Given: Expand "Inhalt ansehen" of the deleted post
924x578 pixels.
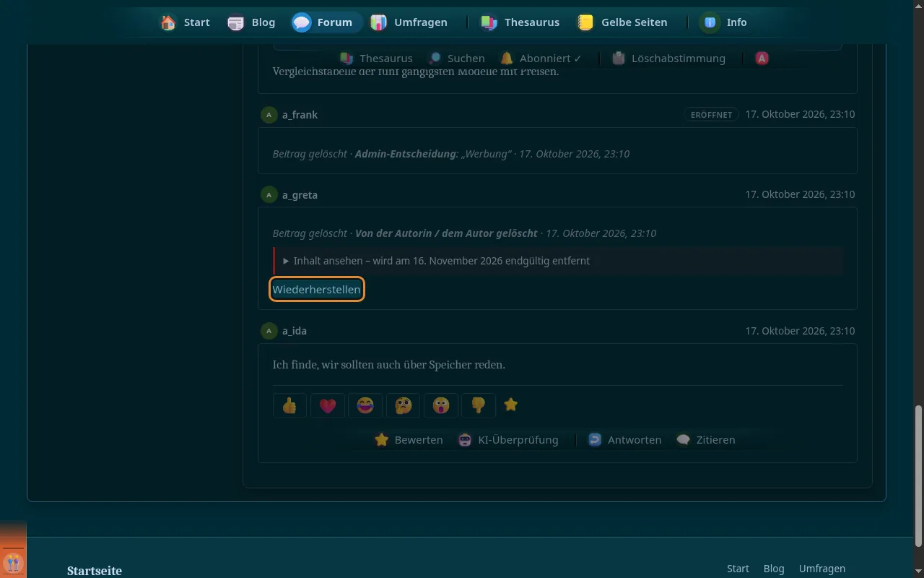Looking at the screenshot, I should click(558, 261).
